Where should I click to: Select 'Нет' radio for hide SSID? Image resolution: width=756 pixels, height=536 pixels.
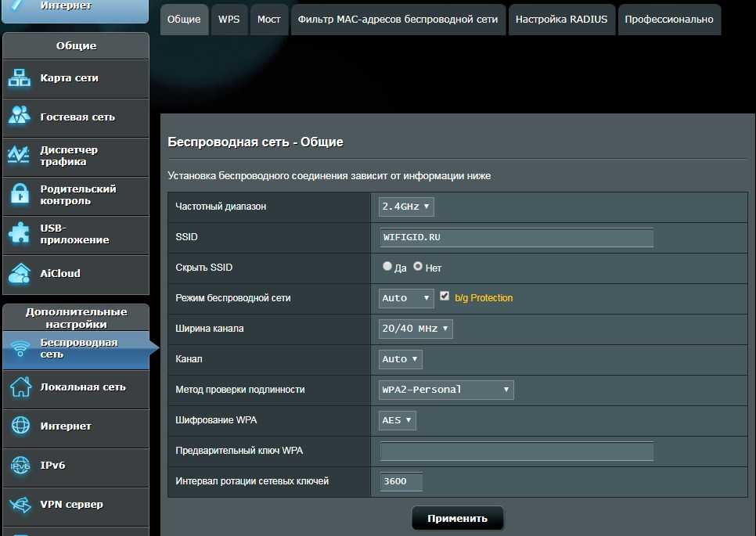418,266
